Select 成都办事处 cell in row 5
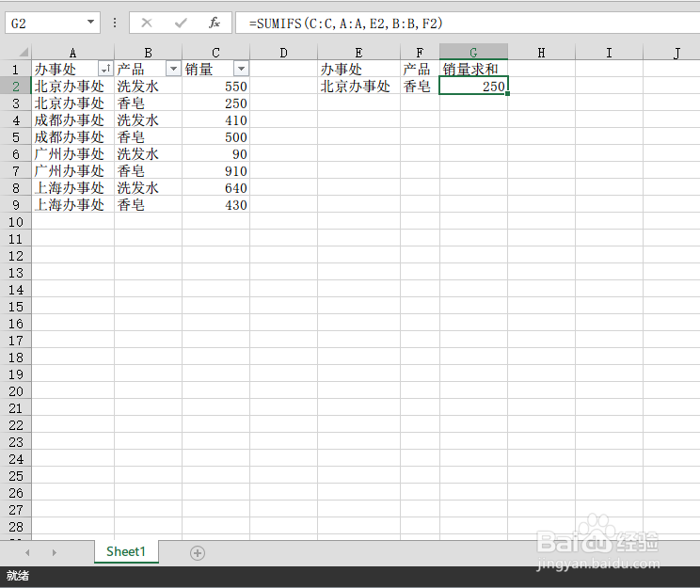700x588 pixels. [72, 136]
